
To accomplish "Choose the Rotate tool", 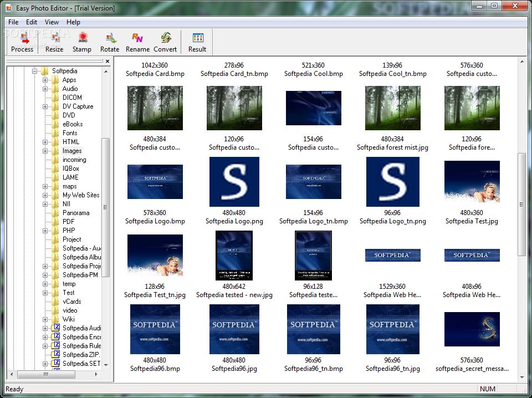I will point(110,43).
